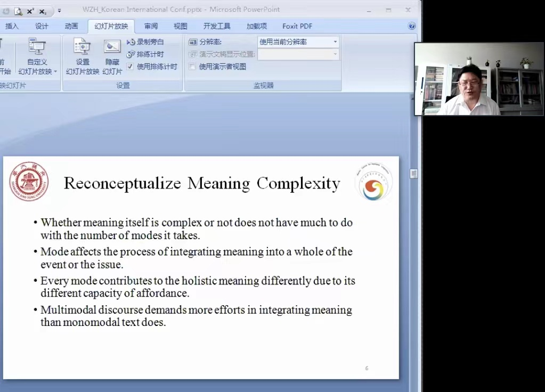Open the Animations (动画) tab
Viewport: 545px width, 392px height.
[x=71, y=26]
